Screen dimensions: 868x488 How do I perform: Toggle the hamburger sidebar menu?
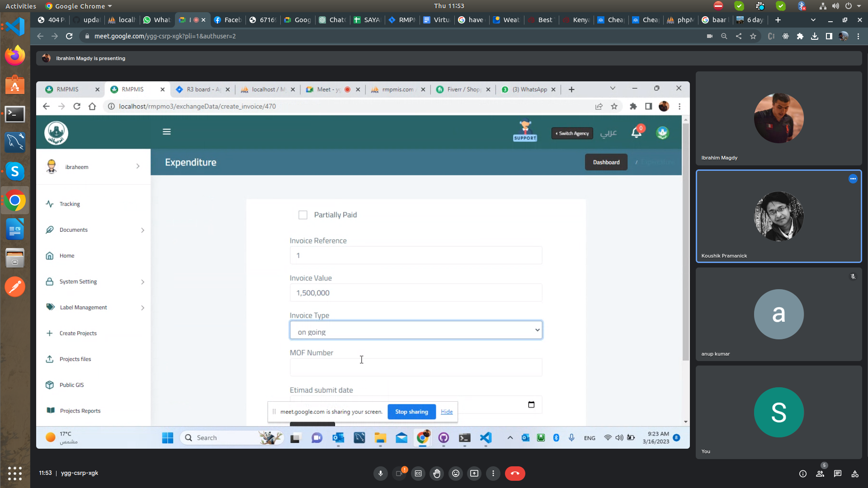(x=167, y=132)
